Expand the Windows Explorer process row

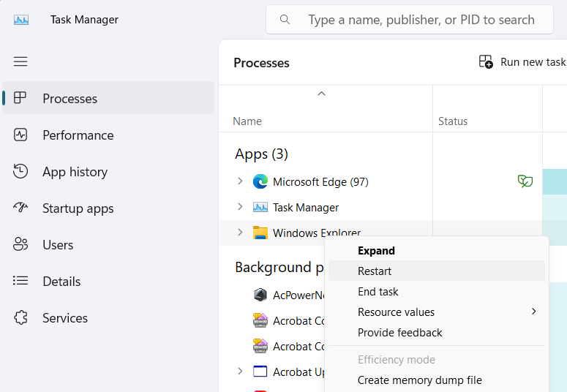coord(240,232)
